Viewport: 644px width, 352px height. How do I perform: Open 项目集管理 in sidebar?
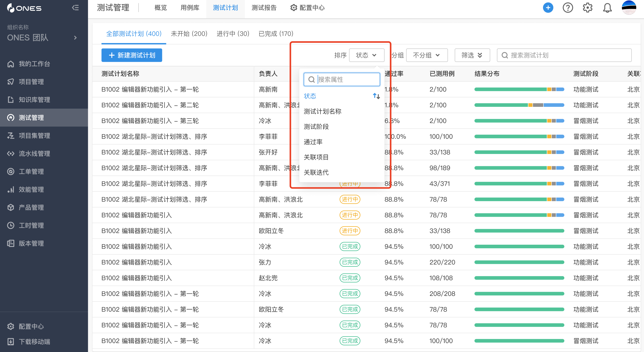tap(44, 136)
